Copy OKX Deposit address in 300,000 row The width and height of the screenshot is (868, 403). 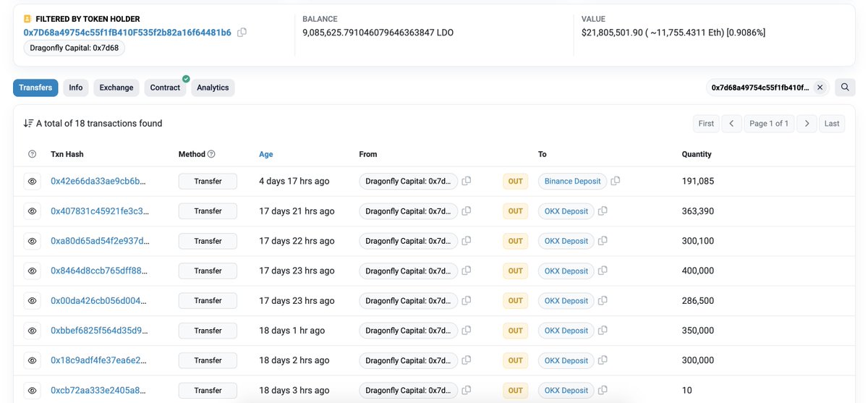pos(603,360)
